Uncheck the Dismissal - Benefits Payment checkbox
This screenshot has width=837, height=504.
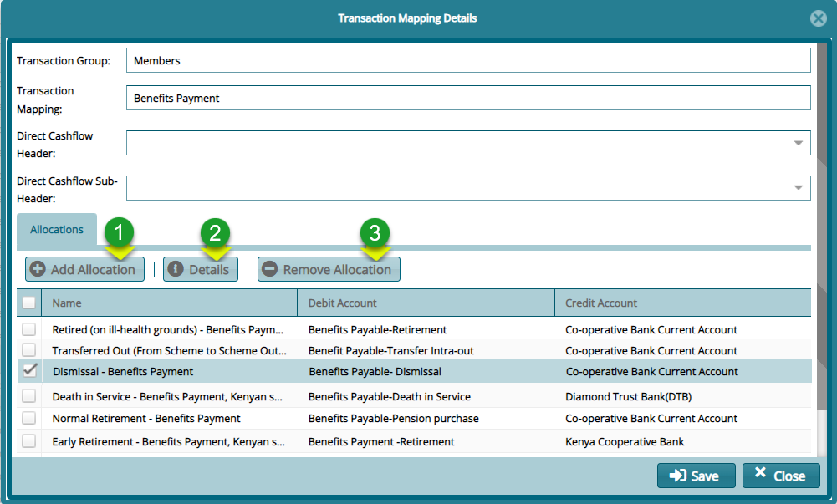(29, 370)
